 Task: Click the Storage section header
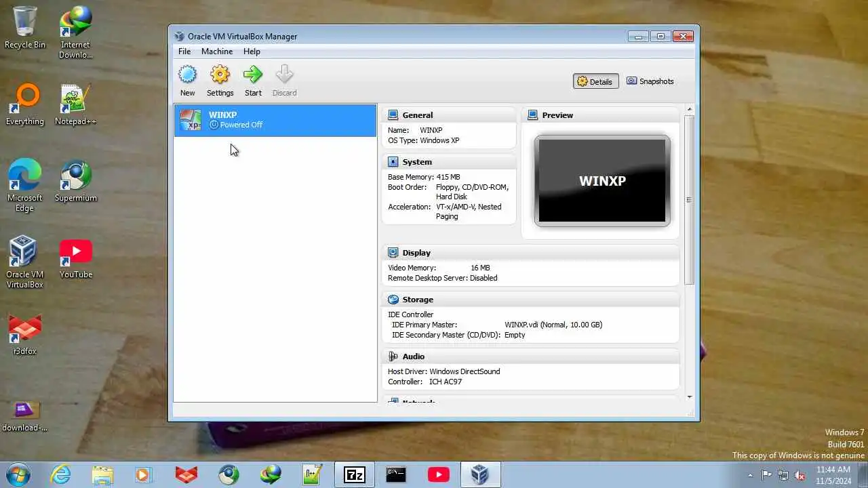tap(418, 300)
